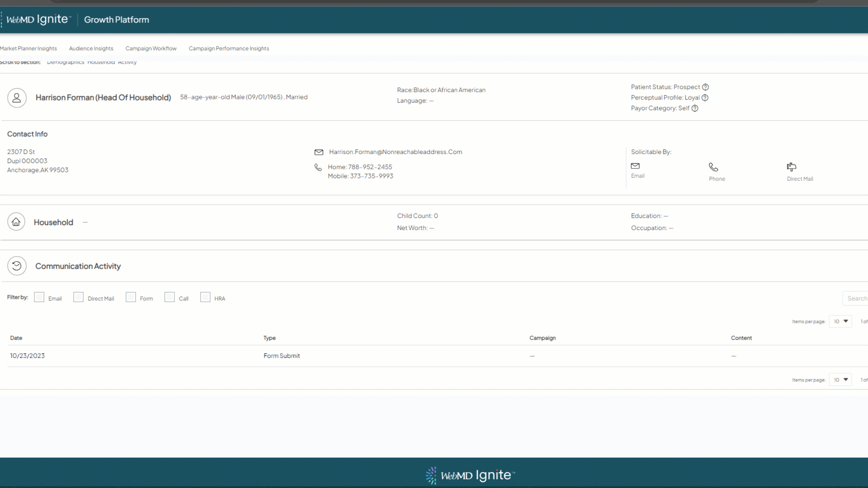Toggle the Call filter checkbox
The height and width of the screenshot is (488, 868).
tap(170, 297)
